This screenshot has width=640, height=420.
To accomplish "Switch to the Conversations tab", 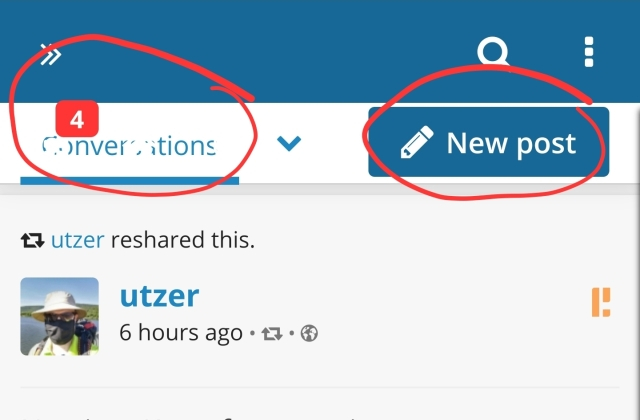I will point(129,145).
